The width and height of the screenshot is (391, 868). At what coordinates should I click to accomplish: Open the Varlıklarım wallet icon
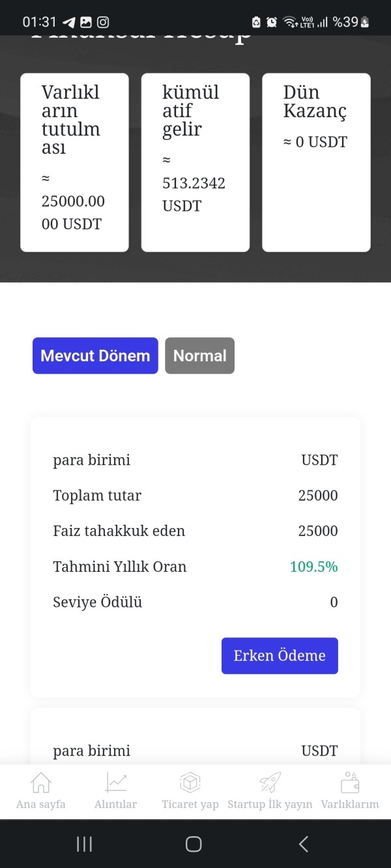coord(350,782)
